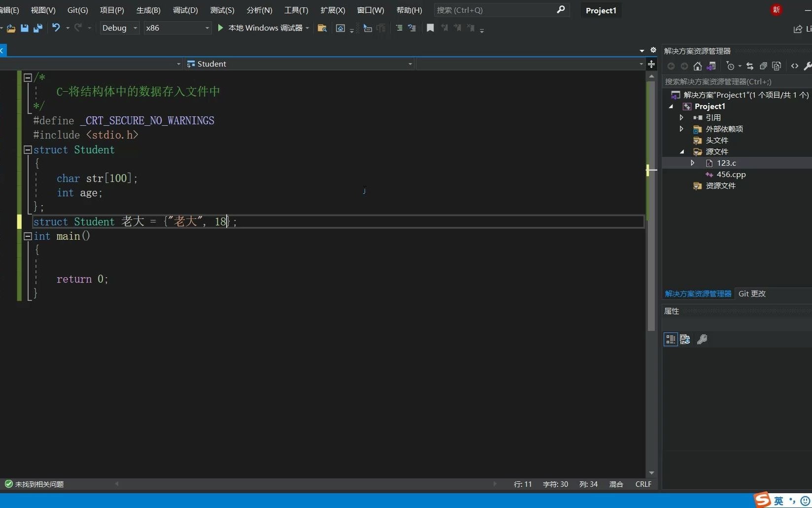Sort Properties panel alphabetically
This screenshot has height=508, width=812.
[x=685, y=339]
